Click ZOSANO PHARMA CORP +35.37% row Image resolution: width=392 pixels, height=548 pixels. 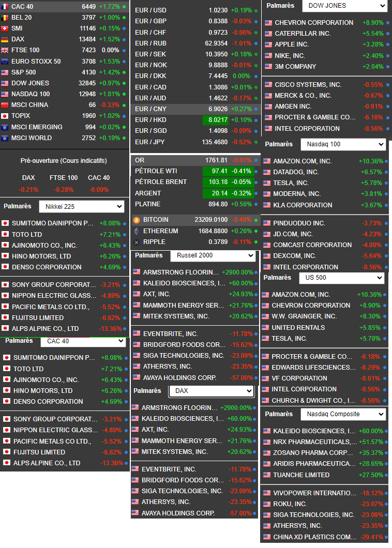pos(325,452)
